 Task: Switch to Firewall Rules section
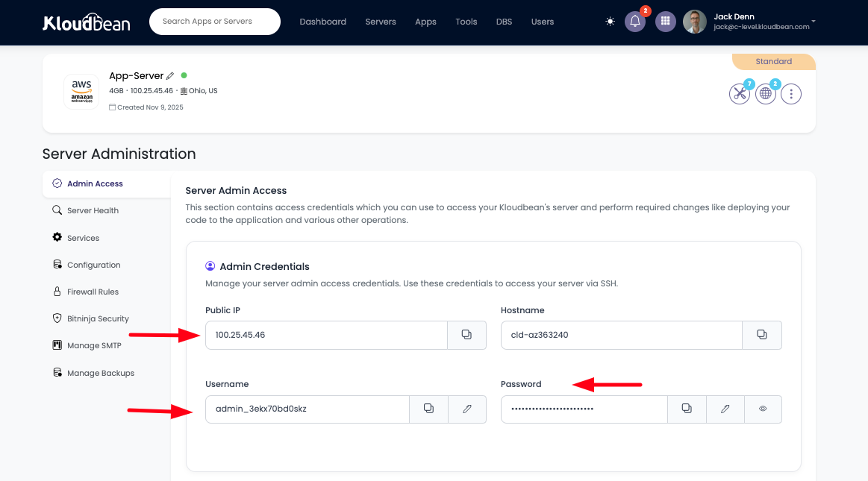pos(93,292)
